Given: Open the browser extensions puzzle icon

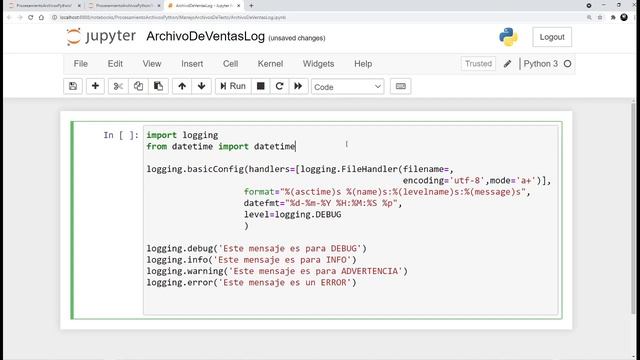Looking at the screenshot, I should 613,18.
